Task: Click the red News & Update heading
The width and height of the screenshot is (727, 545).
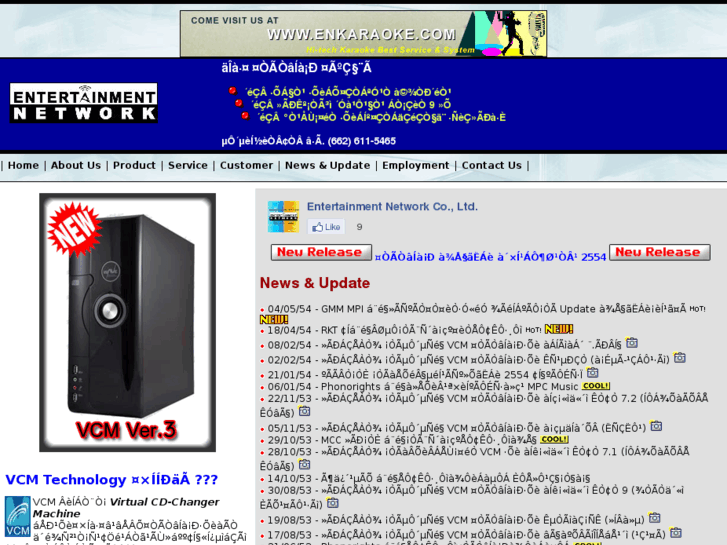Action: tap(315, 283)
